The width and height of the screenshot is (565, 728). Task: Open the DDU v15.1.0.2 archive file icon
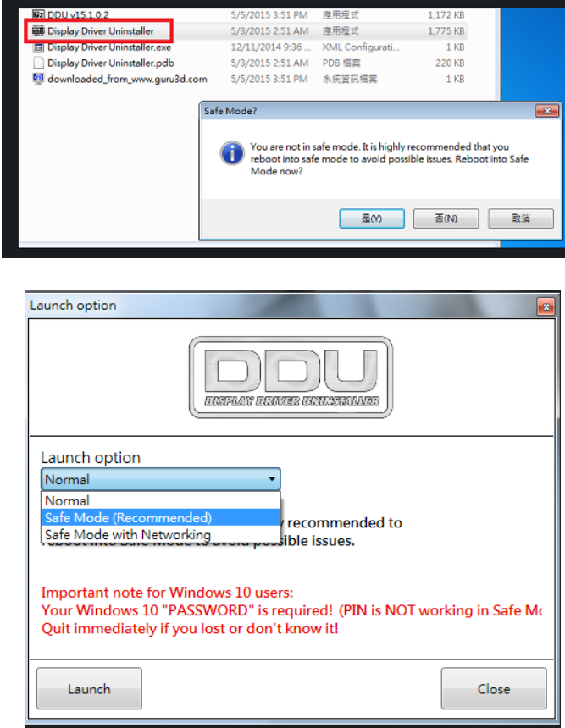(39, 15)
